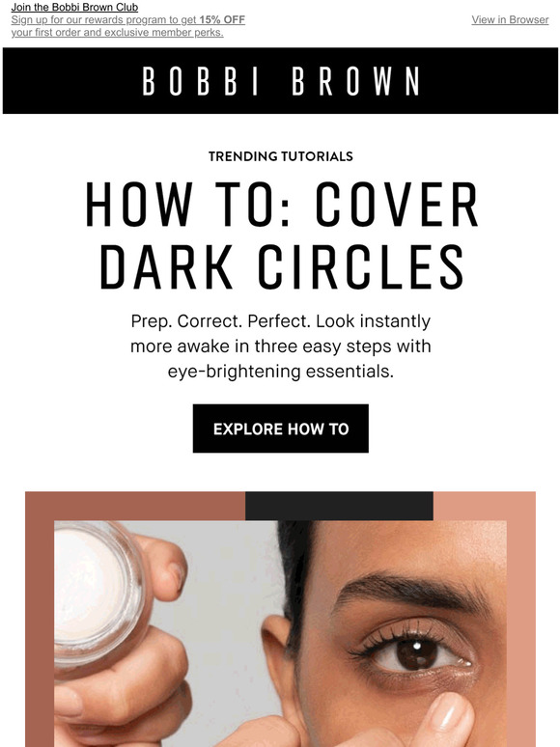Click the bold 15% OFF text
This screenshot has height=747, width=560.
tap(222, 20)
